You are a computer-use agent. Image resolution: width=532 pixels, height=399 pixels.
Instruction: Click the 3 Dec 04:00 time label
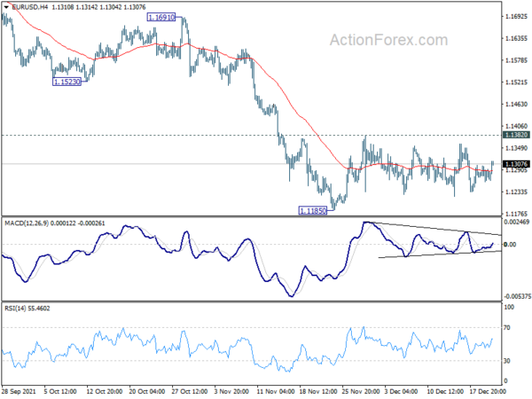click(401, 392)
